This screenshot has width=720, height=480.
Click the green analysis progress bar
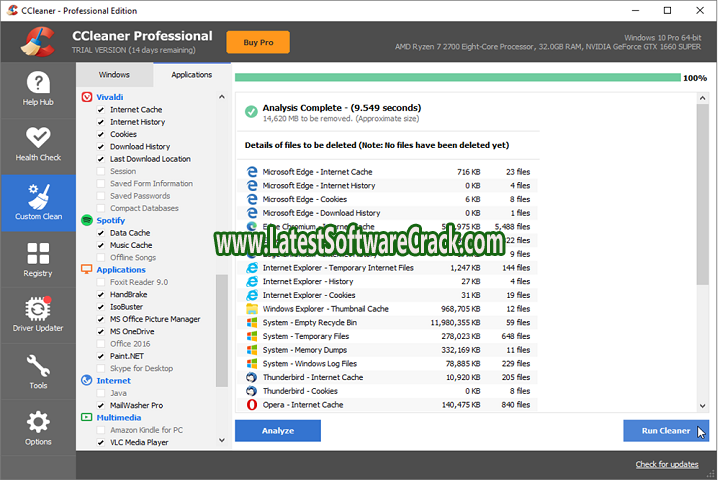458,78
